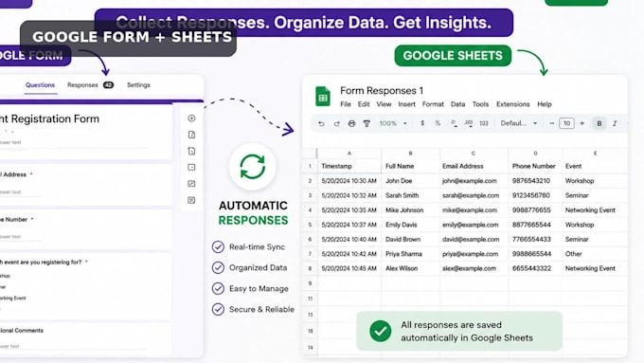The height and width of the screenshot is (363, 644).
Task: Click the Email Address header cell
Action: (x=474, y=166)
